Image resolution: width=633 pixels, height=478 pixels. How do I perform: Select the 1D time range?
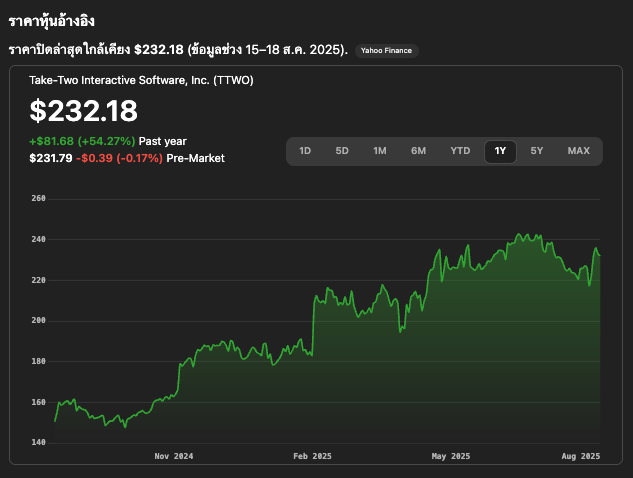(305, 151)
